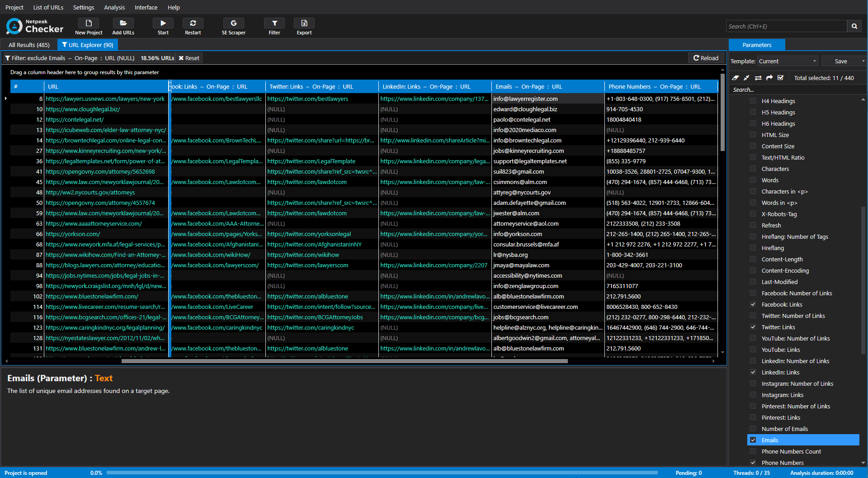Click the Export toolbar icon
Screen dimensions: 868x478
304,23
